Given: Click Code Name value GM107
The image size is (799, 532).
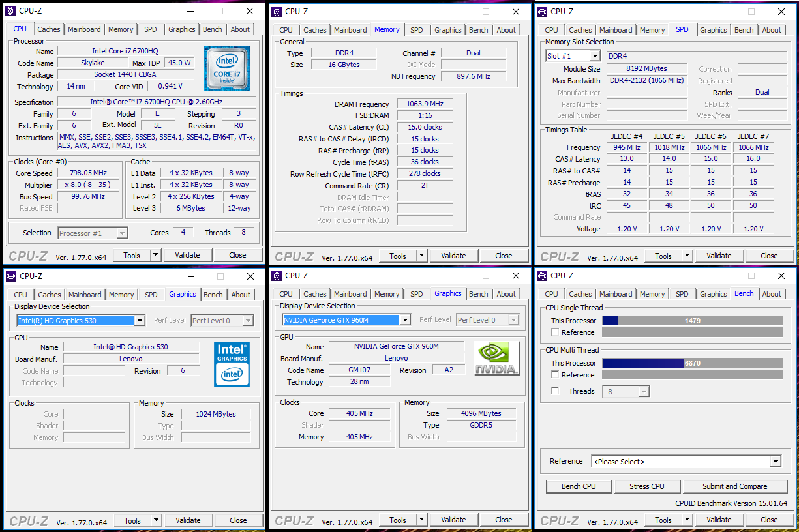Looking at the screenshot, I should pos(359,370).
